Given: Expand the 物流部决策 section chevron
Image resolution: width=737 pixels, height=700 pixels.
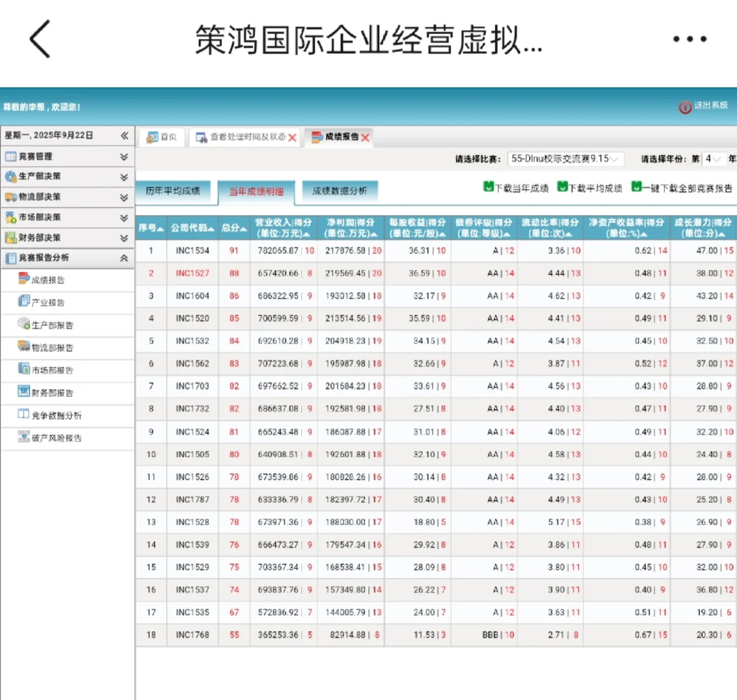Looking at the screenshot, I should coord(124,197).
